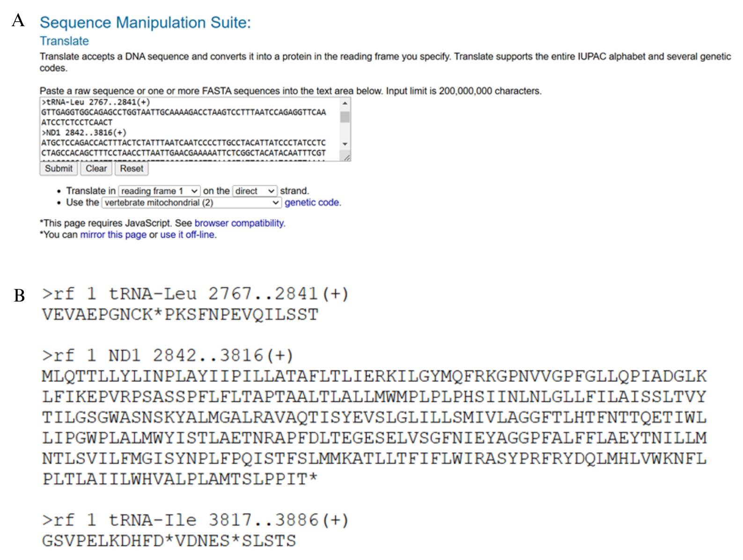Click inside the FASTA sequence text area

190,129
